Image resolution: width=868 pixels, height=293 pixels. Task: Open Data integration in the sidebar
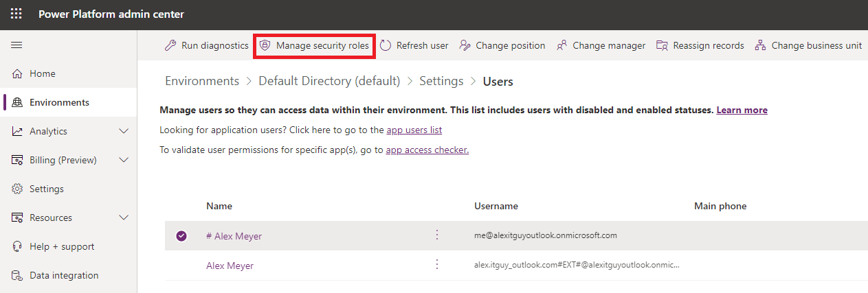pos(64,275)
